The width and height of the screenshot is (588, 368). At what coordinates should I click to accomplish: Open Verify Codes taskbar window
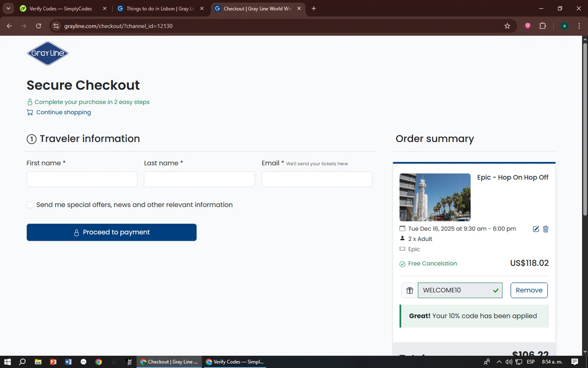(x=235, y=362)
